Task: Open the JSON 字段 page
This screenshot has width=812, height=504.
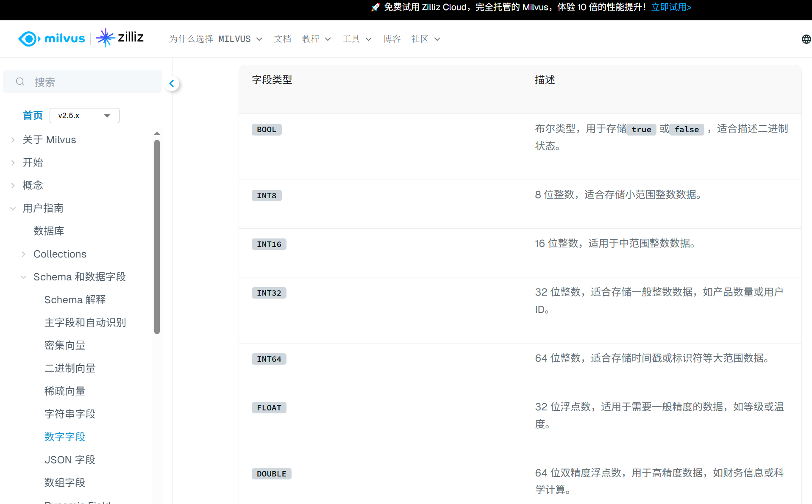Action: [70, 460]
